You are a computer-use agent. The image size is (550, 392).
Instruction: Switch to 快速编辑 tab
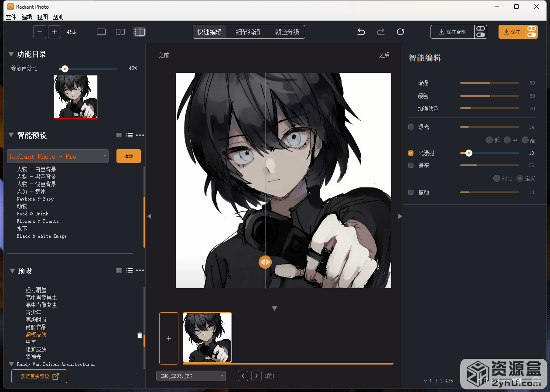click(x=210, y=32)
